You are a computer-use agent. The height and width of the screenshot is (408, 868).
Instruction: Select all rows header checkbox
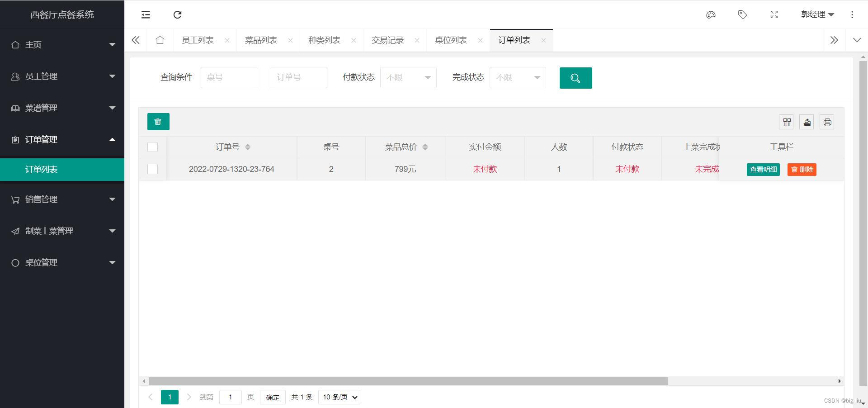[x=153, y=147]
